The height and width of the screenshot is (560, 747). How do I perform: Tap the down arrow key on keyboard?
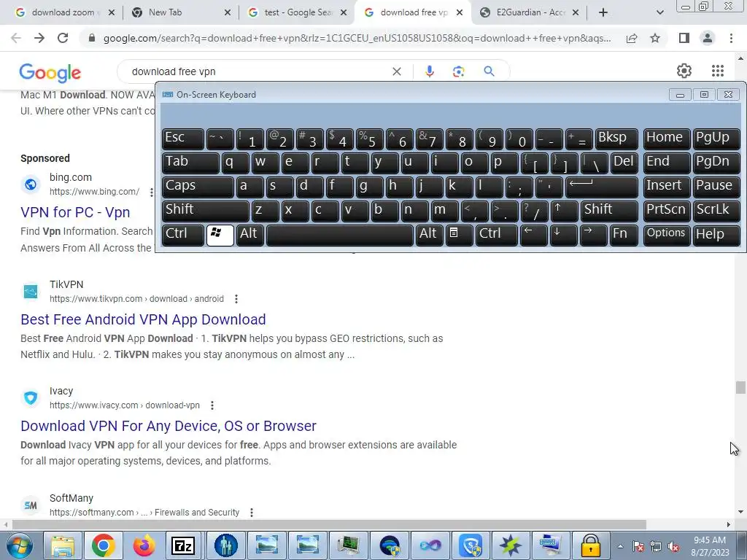click(x=564, y=235)
